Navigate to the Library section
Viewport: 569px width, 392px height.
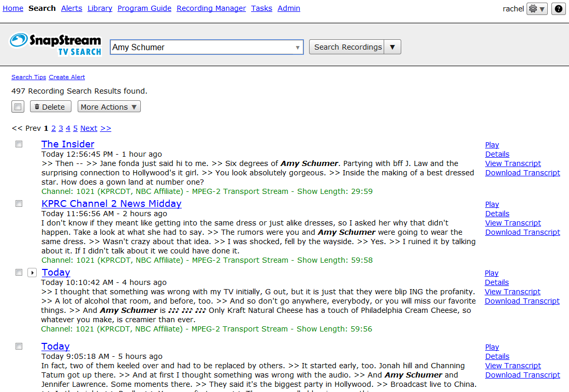pos(100,8)
